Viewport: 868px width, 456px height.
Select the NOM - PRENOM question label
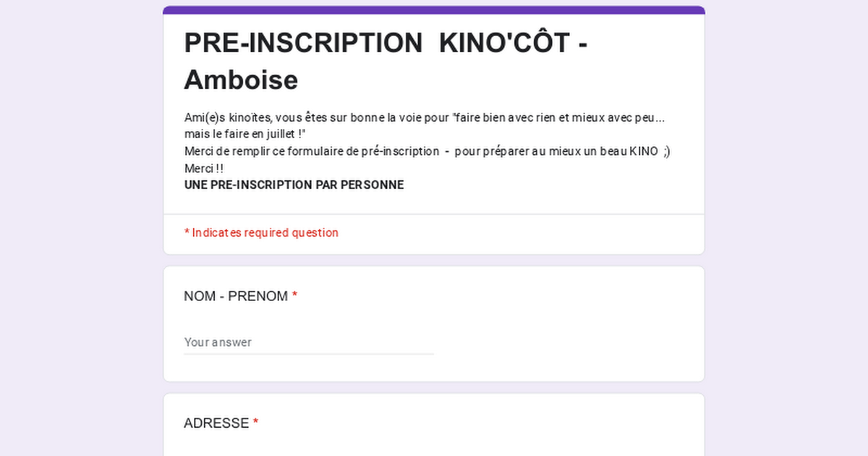click(236, 296)
